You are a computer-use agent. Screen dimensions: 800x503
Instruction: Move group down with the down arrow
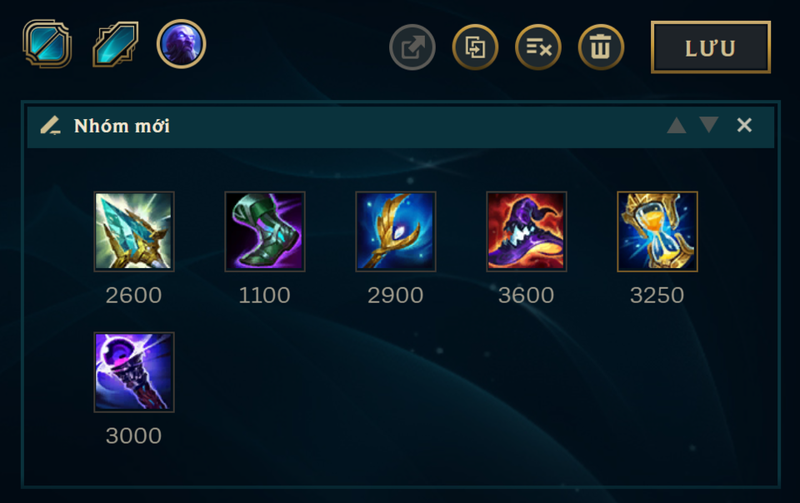click(709, 124)
